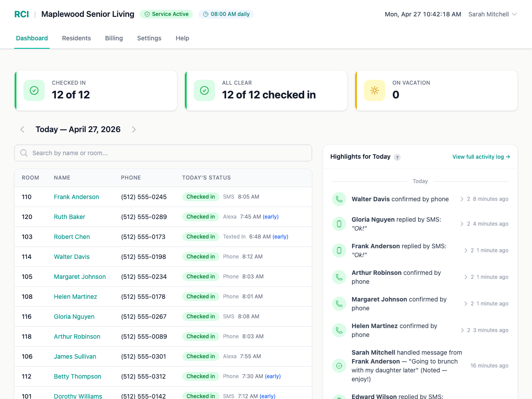Open Robert Chen's resident profile link
Image resolution: width=532 pixels, height=399 pixels.
(x=72, y=237)
